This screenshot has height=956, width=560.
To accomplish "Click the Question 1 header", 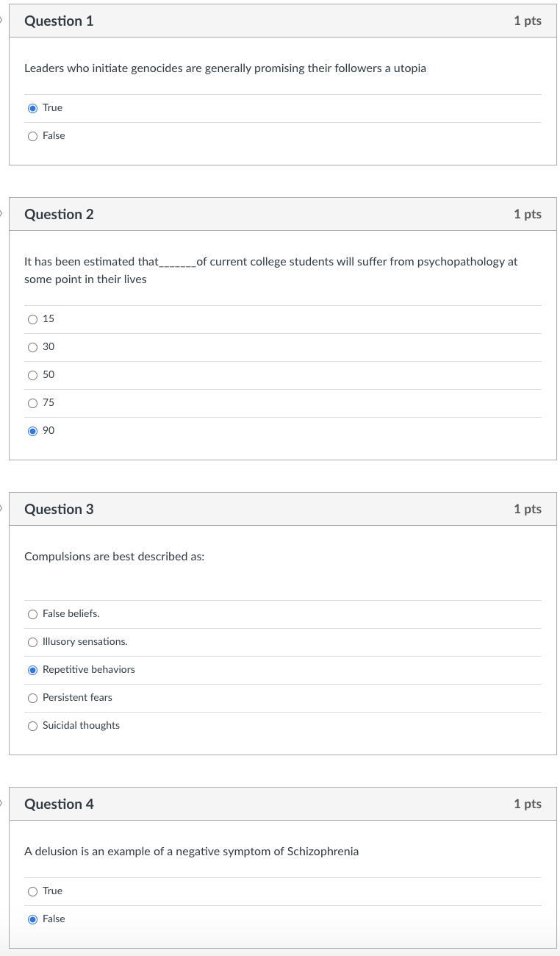I will coord(59,21).
